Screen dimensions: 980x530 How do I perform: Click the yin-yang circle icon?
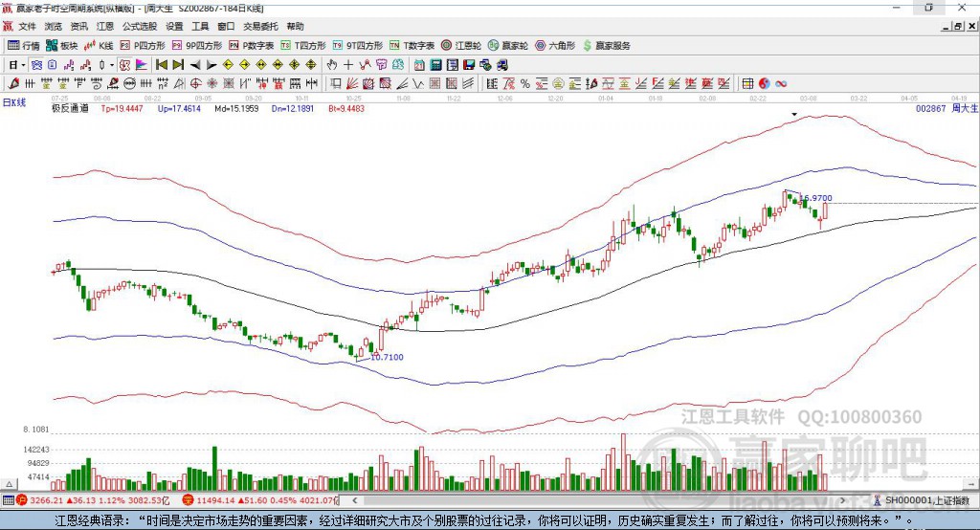point(765,84)
